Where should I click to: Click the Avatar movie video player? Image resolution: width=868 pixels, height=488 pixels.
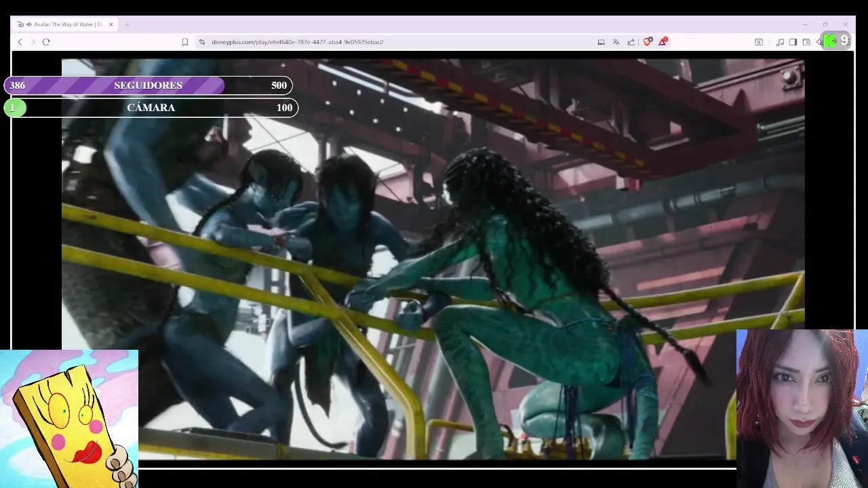tap(433, 259)
